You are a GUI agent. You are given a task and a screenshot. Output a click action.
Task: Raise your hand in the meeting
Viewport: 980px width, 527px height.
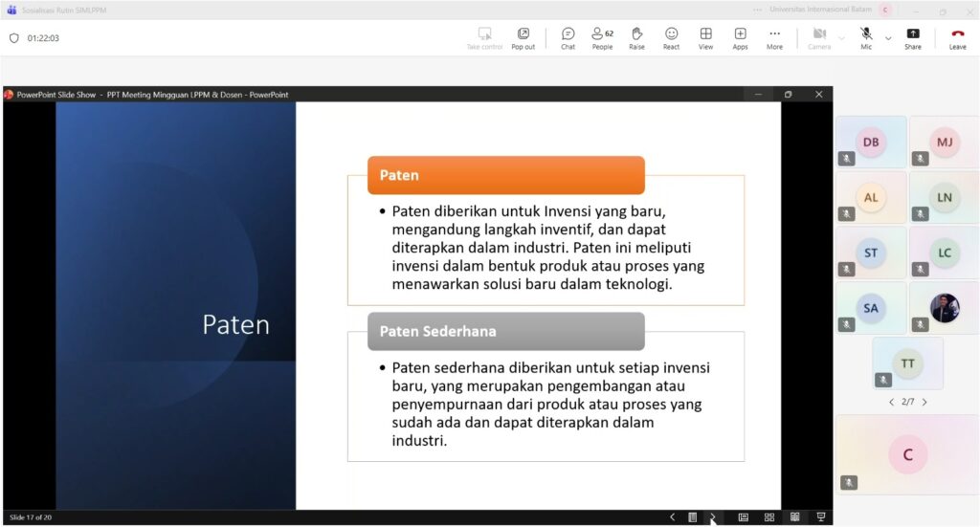[x=636, y=38]
